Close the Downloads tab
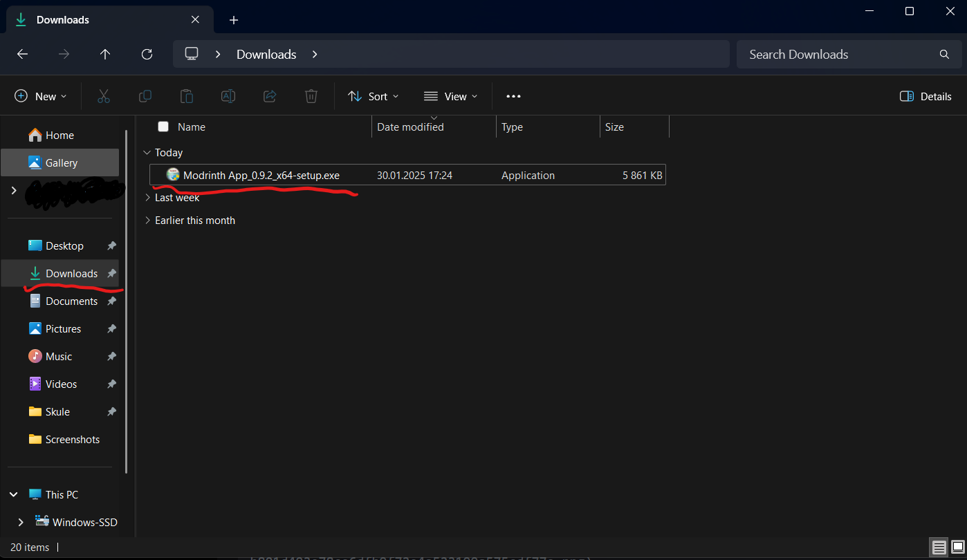Screen dimensions: 967x560 point(195,20)
